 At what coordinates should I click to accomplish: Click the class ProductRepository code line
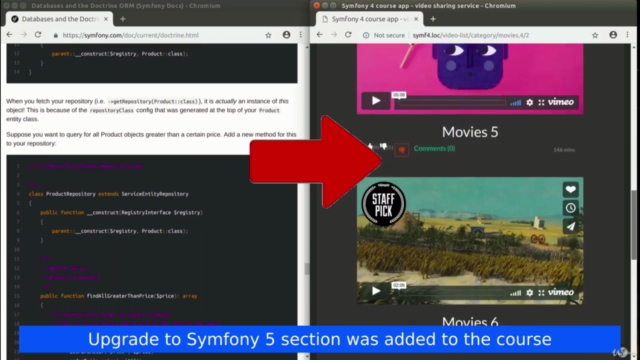[x=109, y=194]
